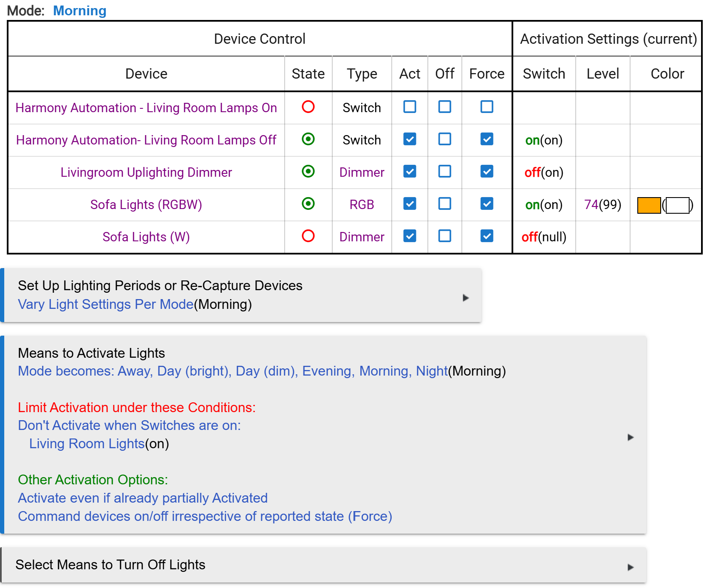
Task: Click the orange color swatch for Sofa Lights
Action: [649, 205]
